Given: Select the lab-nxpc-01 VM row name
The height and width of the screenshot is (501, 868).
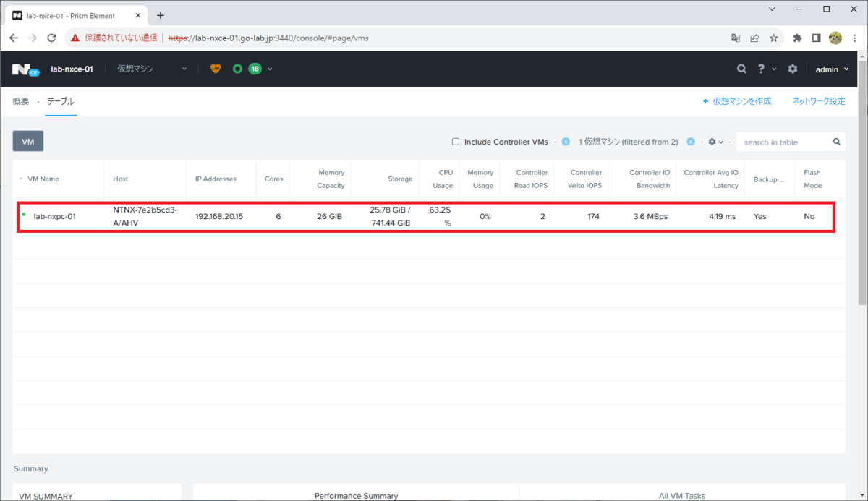Looking at the screenshot, I should [x=55, y=216].
